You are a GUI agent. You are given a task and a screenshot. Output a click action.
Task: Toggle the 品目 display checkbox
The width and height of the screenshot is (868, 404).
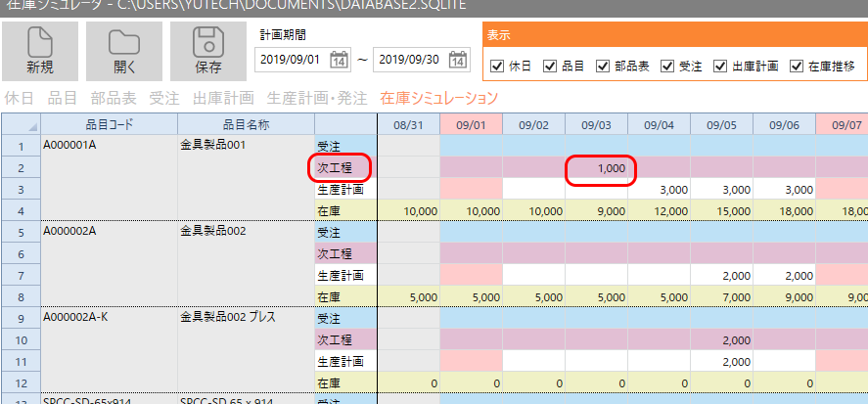(550, 67)
